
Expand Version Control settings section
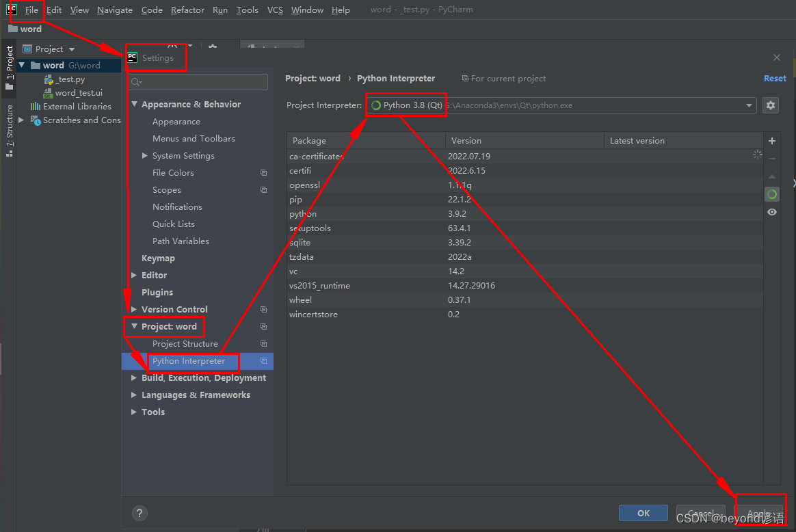[x=134, y=309]
